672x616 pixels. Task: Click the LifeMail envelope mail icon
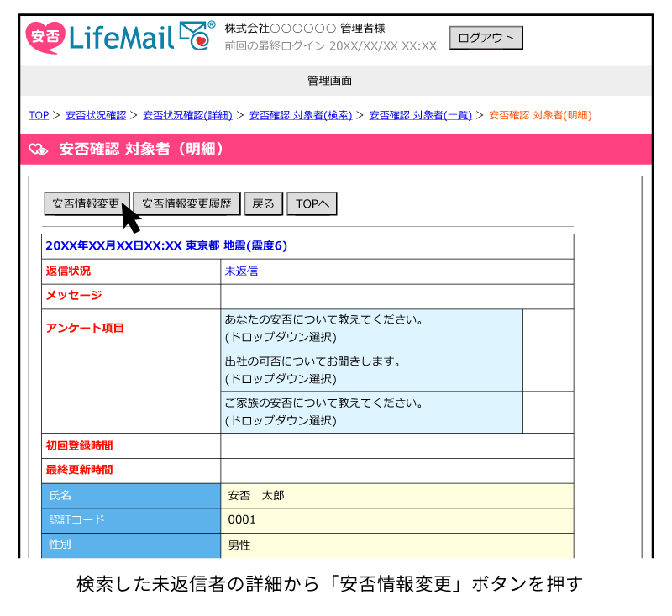tap(191, 34)
